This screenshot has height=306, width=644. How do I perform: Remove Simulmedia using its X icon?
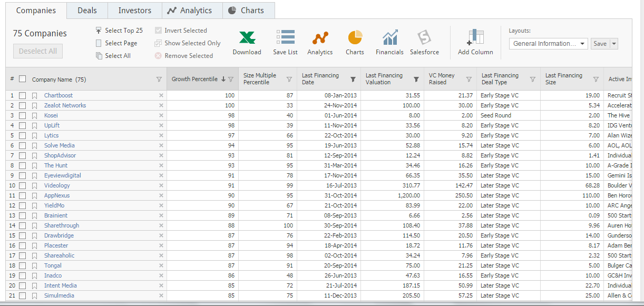coord(161,296)
